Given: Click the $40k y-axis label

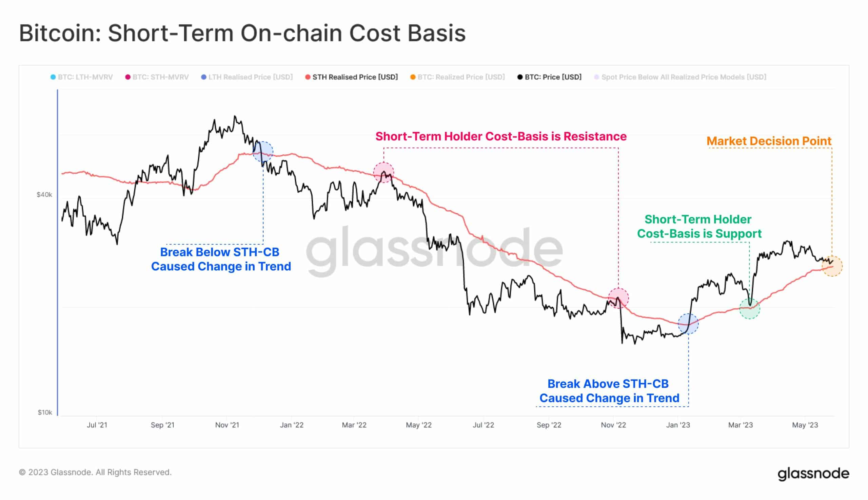Looking at the screenshot, I should (44, 195).
